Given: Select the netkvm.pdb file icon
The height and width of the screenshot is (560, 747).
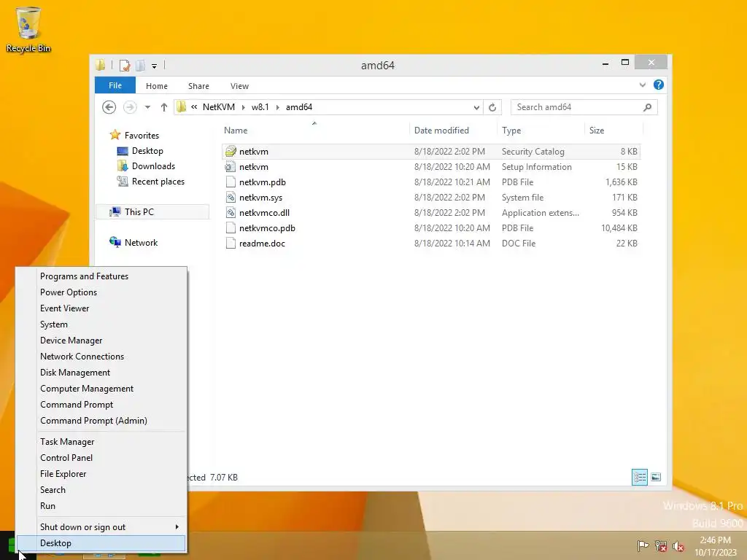Looking at the screenshot, I should pos(231,182).
